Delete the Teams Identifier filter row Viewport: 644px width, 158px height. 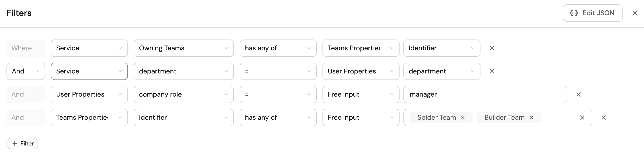click(604, 118)
